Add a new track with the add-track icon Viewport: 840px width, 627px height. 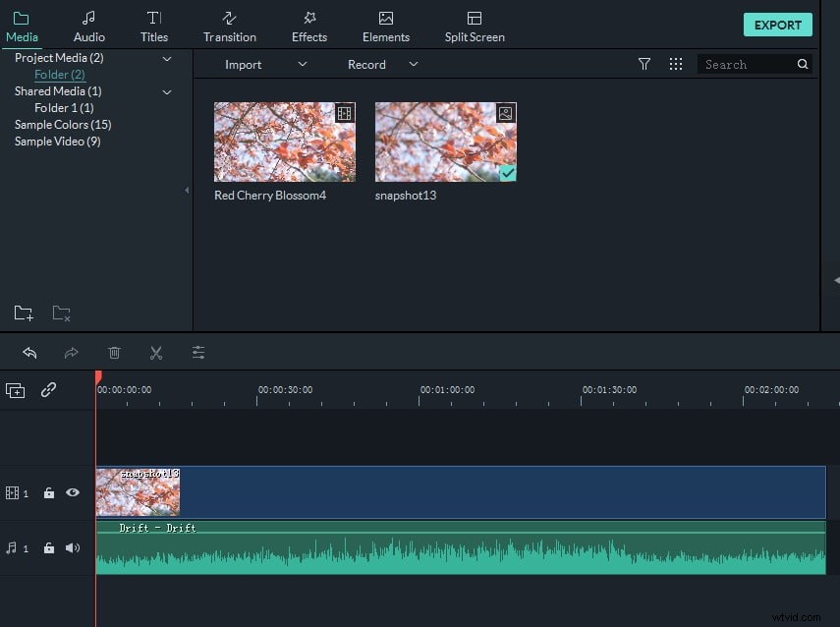[15, 390]
